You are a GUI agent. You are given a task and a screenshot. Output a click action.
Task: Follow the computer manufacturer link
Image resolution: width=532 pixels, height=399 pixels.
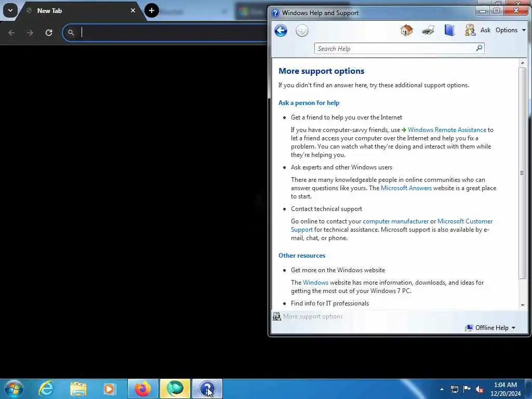pyautogui.click(x=395, y=221)
